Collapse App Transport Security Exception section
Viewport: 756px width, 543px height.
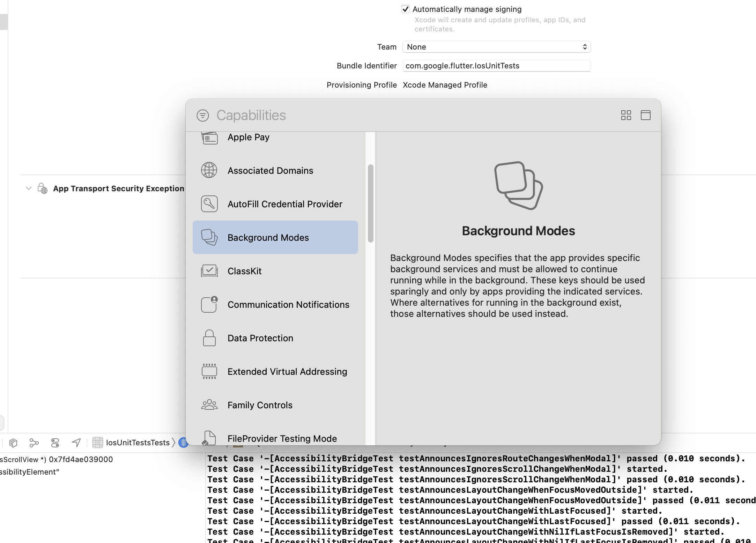click(29, 188)
